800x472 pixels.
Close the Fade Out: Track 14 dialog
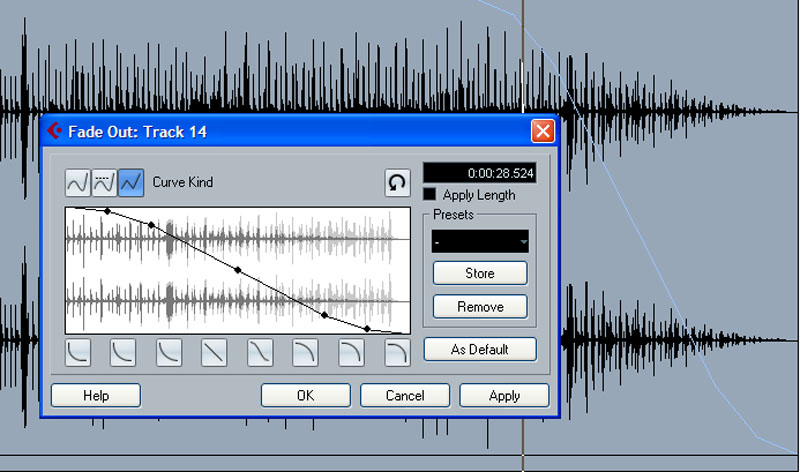coord(543,131)
